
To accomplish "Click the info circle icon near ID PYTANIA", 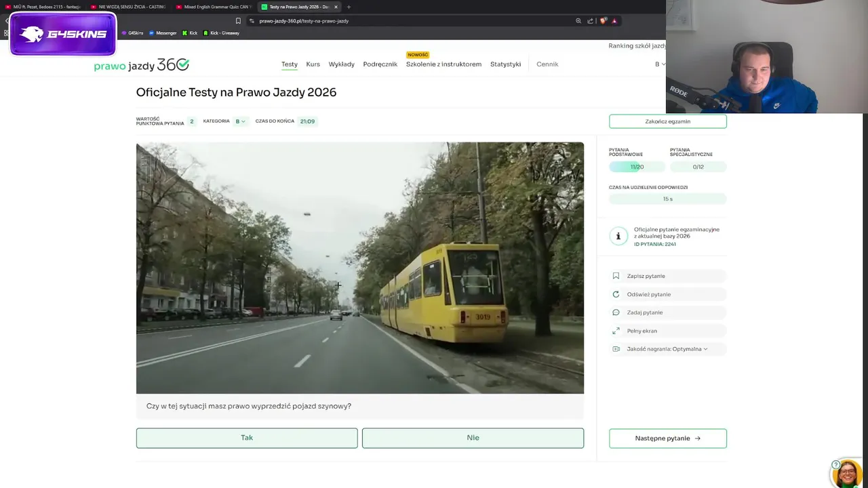I will pos(618,236).
